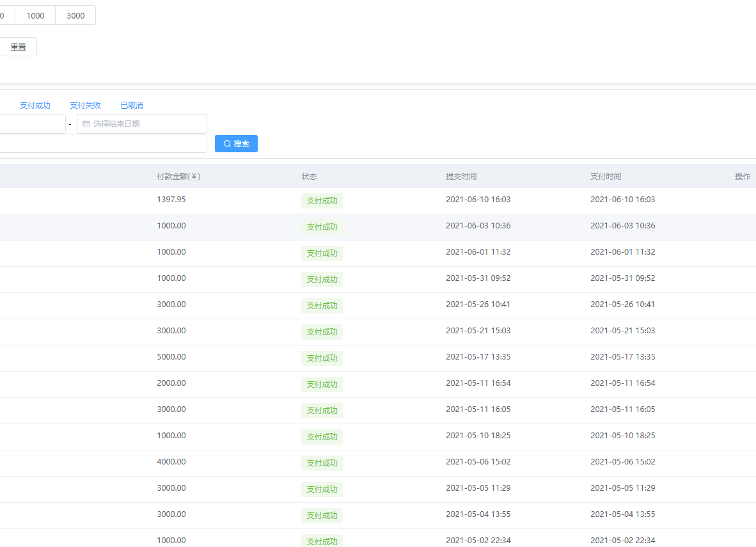Click the start date input field
Screen dimensions: 756x547
click(32, 124)
